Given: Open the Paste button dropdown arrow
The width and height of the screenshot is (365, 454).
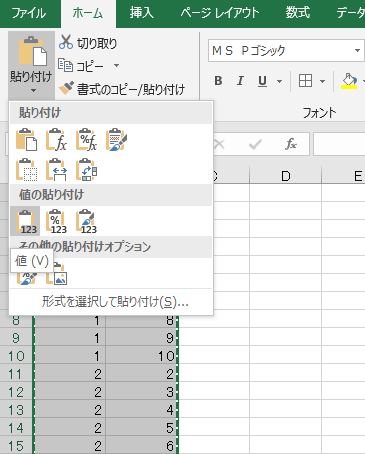Looking at the screenshot, I should coord(33,90).
